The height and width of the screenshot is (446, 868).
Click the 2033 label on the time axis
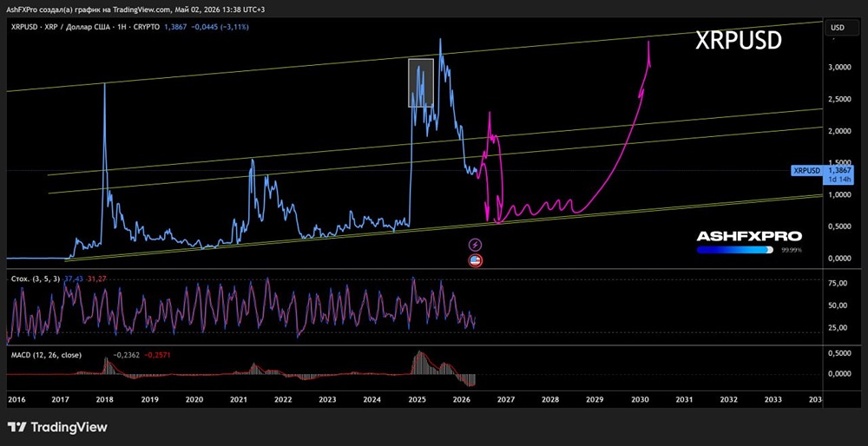[773, 399]
